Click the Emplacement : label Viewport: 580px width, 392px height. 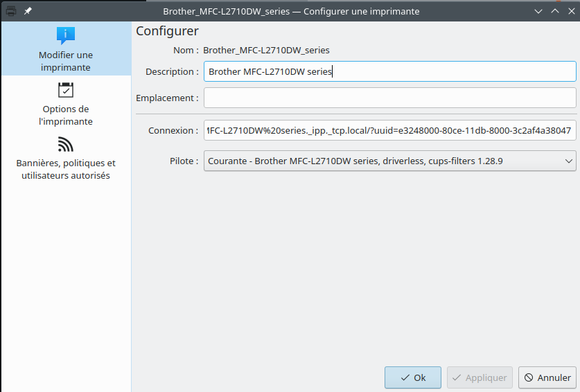pyautogui.click(x=167, y=98)
